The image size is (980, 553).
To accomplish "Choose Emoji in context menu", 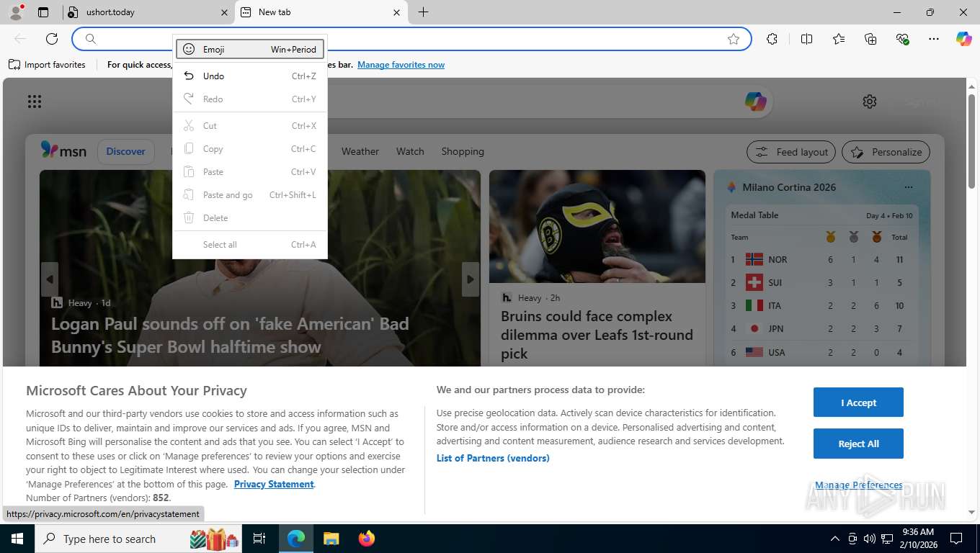I will 250,49.
